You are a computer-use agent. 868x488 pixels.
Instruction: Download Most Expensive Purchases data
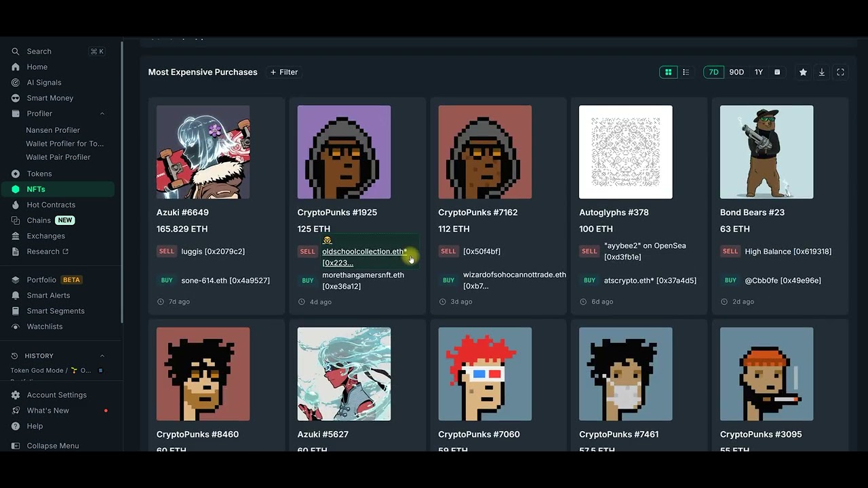(822, 73)
